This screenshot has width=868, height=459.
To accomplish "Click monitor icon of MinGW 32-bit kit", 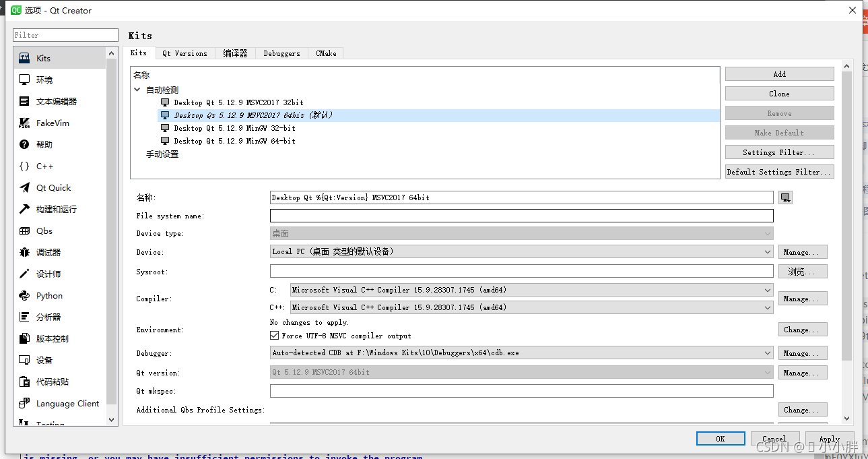I will coord(165,128).
